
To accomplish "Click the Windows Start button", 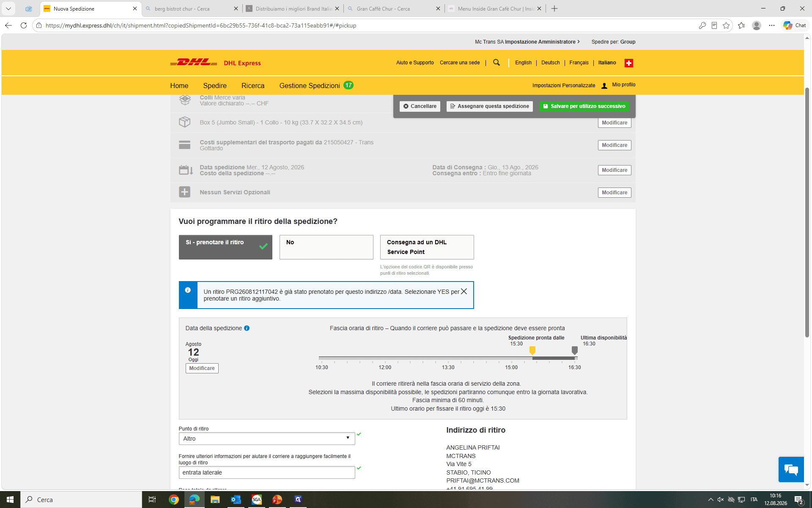I will [10, 500].
